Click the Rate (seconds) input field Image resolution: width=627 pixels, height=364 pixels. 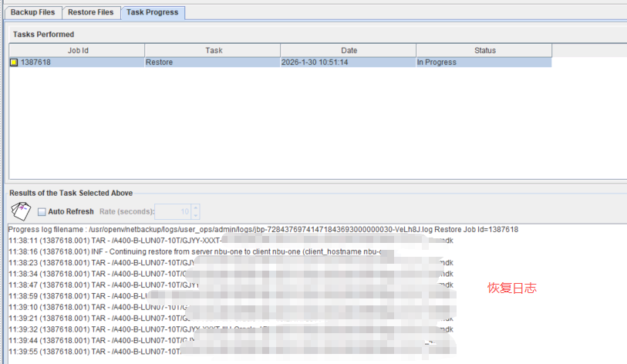[x=173, y=211]
